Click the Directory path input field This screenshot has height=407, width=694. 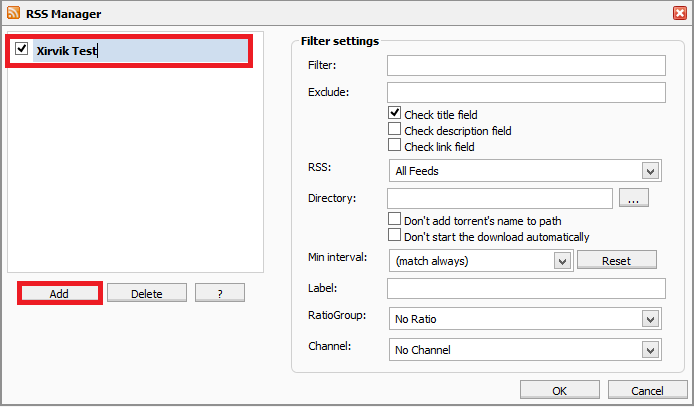click(499, 199)
